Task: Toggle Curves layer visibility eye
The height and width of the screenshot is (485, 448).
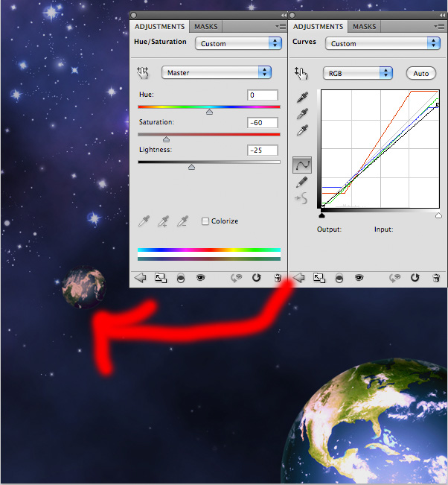Action: [x=359, y=278]
